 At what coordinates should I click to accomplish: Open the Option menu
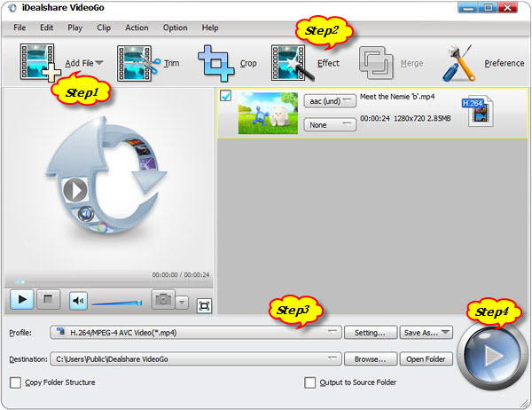[175, 28]
